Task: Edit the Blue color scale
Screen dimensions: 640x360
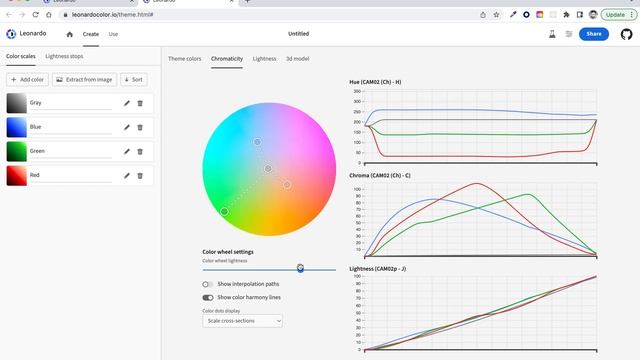Action: tap(127, 127)
